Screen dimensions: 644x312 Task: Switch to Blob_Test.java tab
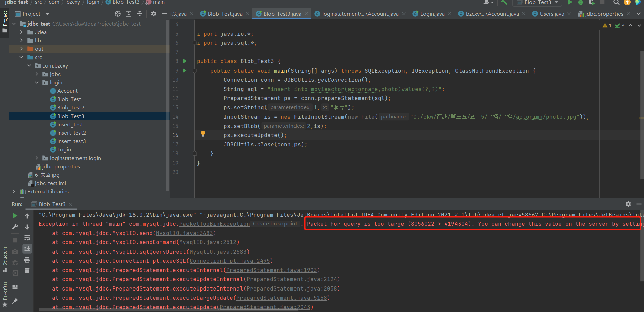click(x=225, y=14)
